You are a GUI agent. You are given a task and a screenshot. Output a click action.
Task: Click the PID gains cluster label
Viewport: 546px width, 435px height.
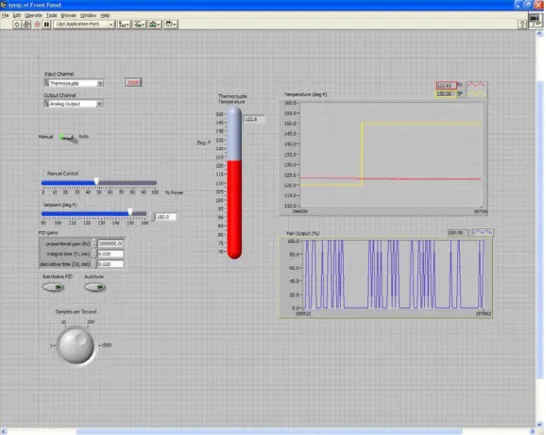click(48, 233)
